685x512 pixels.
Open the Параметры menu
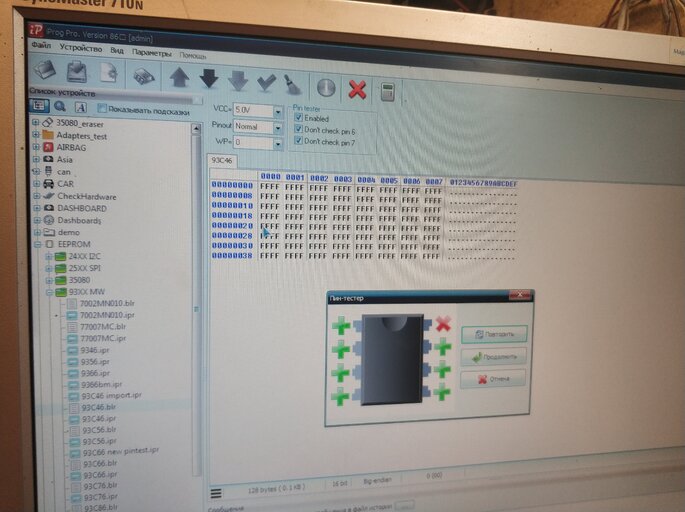[x=152, y=53]
